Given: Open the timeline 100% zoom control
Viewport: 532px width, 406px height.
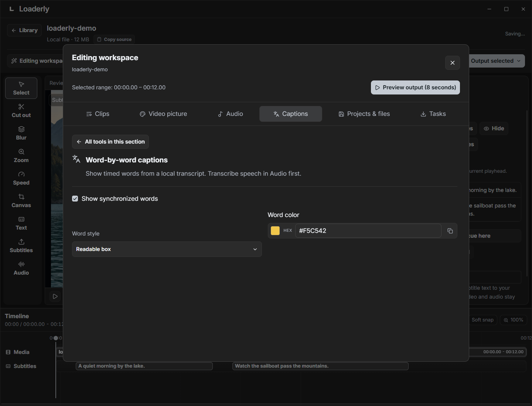Looking at the screenshot, I should tap(514, 320).
